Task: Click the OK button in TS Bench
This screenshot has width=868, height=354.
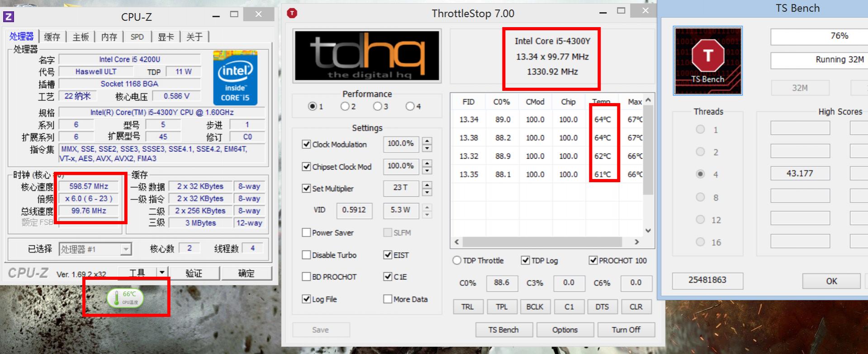Action: (831, 281)
